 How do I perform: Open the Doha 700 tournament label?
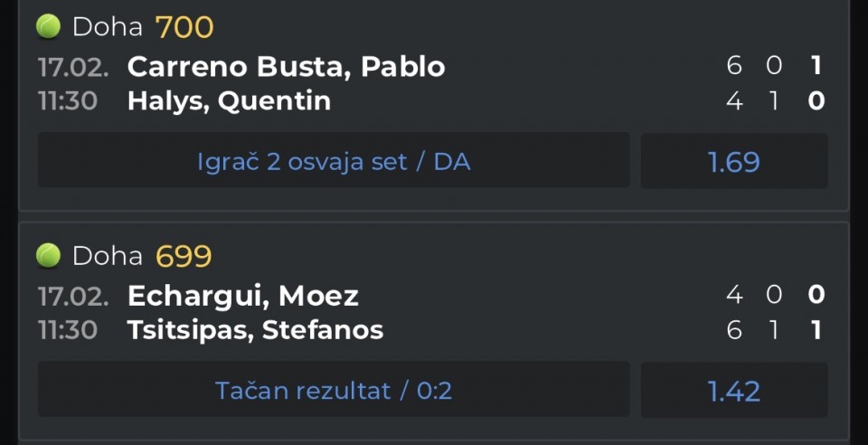(108, 27)
